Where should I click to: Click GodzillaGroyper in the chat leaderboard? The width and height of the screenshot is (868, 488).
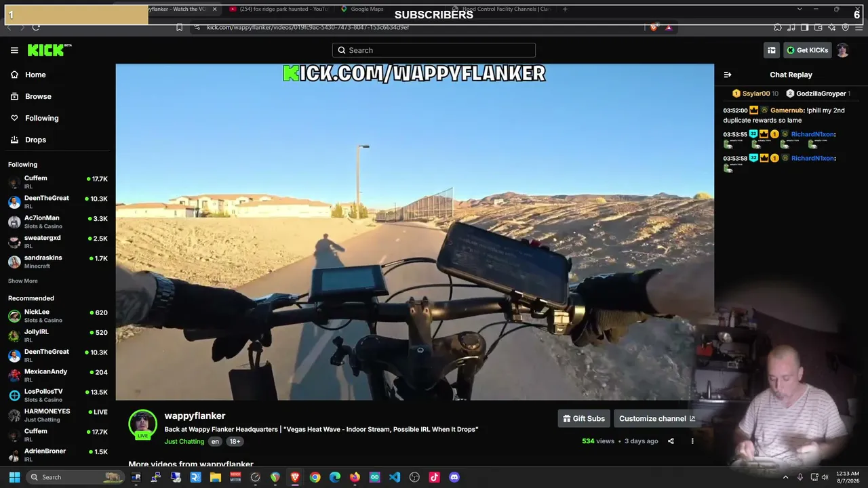(x=821, y=94)
